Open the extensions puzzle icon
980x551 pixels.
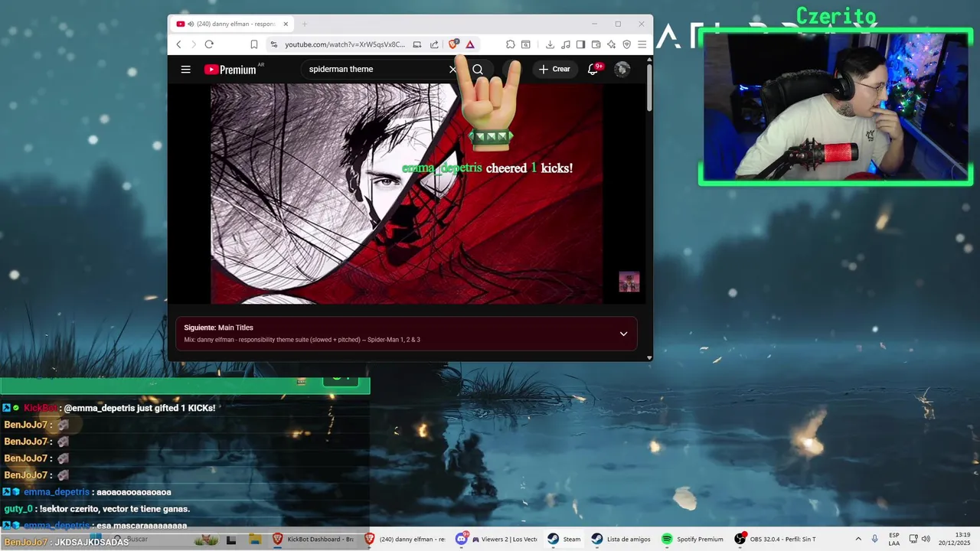point(511,44)
